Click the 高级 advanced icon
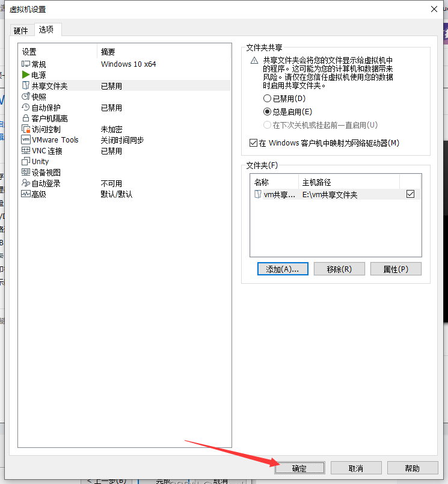Screen dimensions: 448x484 (26, 194)
